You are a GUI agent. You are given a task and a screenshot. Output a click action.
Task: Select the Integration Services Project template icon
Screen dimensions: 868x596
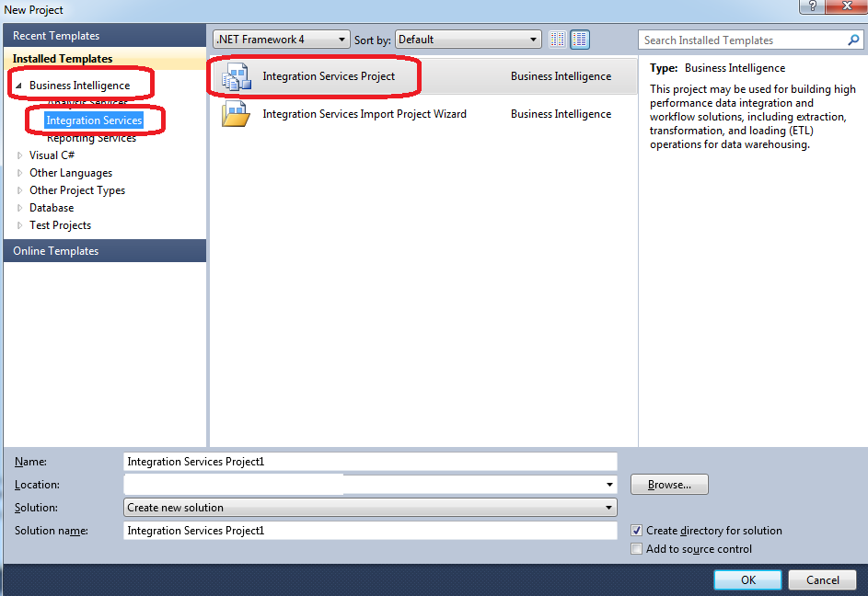click(x=237, y=77)
